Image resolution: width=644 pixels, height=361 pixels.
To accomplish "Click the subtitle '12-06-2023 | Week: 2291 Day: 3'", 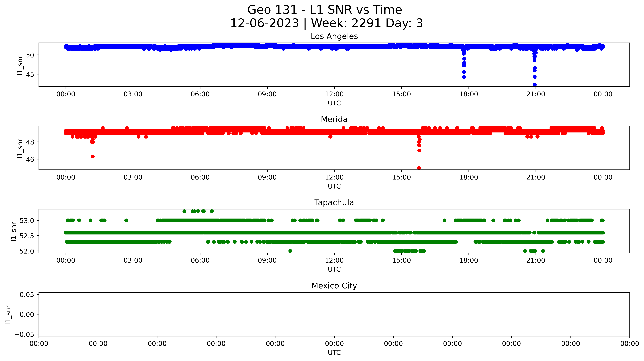I will [327, 23].
